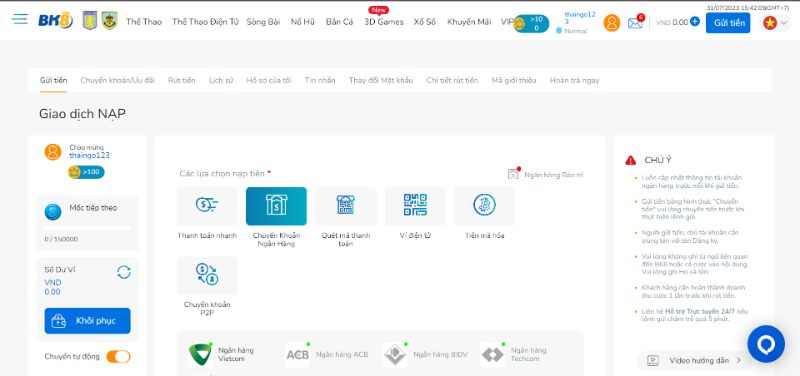Open Video hướng dẫn link

(x=694, y=361)
